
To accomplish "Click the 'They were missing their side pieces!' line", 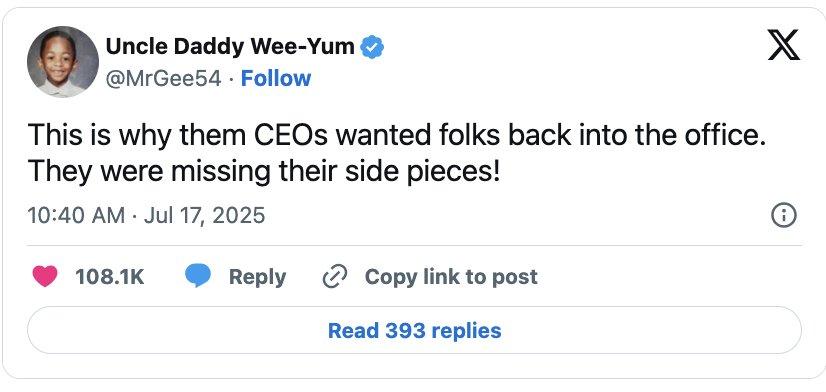I will [263, 171].
